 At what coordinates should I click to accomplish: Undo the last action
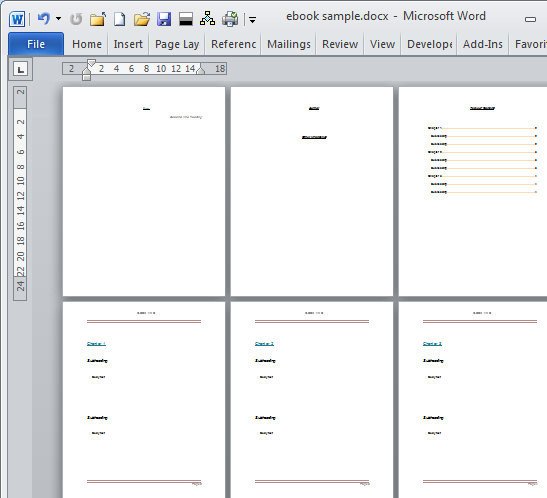click(44, 19)
